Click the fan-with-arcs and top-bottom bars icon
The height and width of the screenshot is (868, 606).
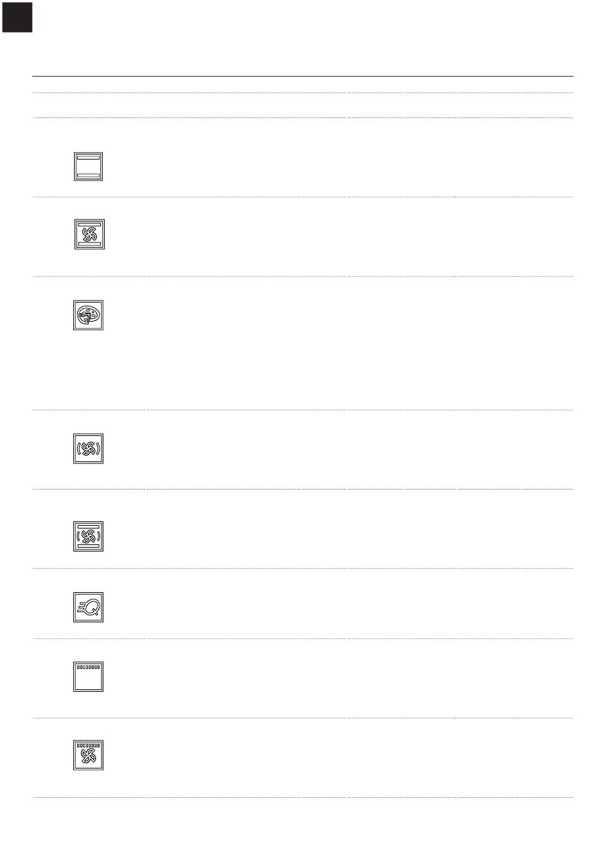[x=88, y=536]
